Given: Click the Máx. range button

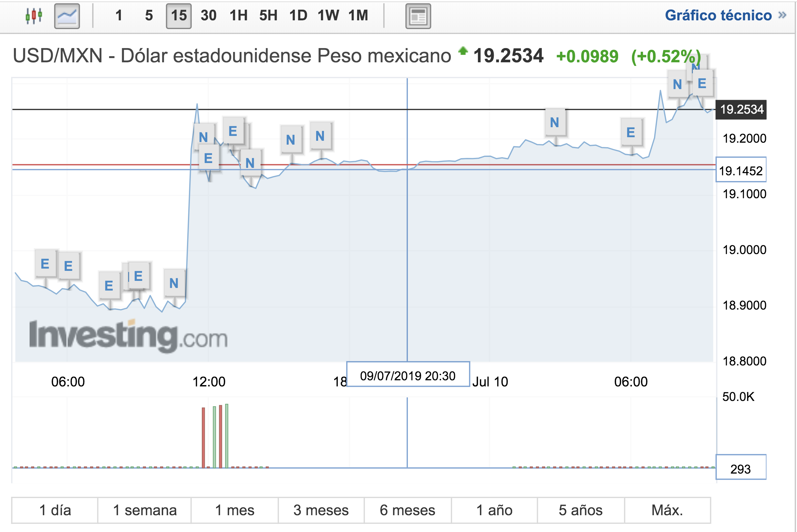Looking at the screenshot, I should (x=667, y=510).
